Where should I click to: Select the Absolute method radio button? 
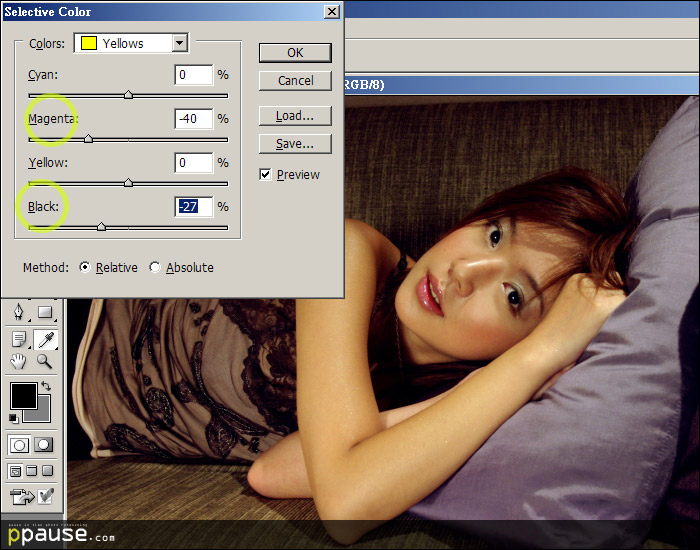155,268
